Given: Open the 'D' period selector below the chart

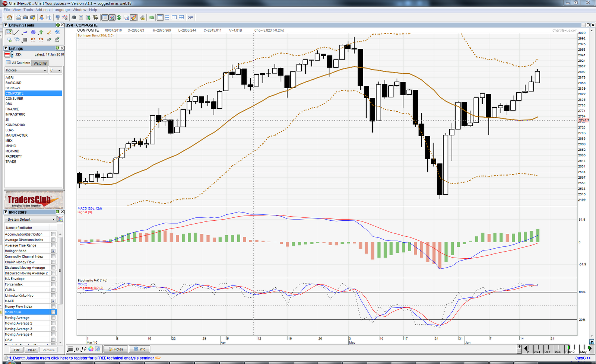Looking at the screenshot, I should pos(77,349).
